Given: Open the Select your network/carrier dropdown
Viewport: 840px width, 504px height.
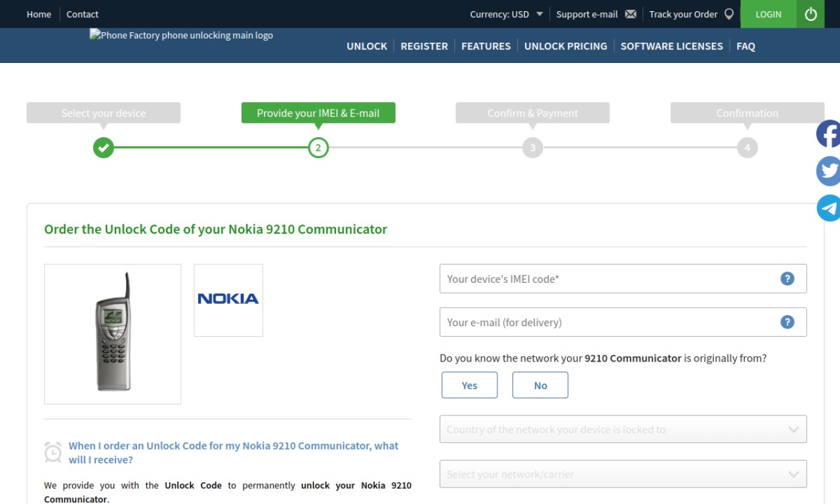Looking at the screenshot, I should coord(623,474).
